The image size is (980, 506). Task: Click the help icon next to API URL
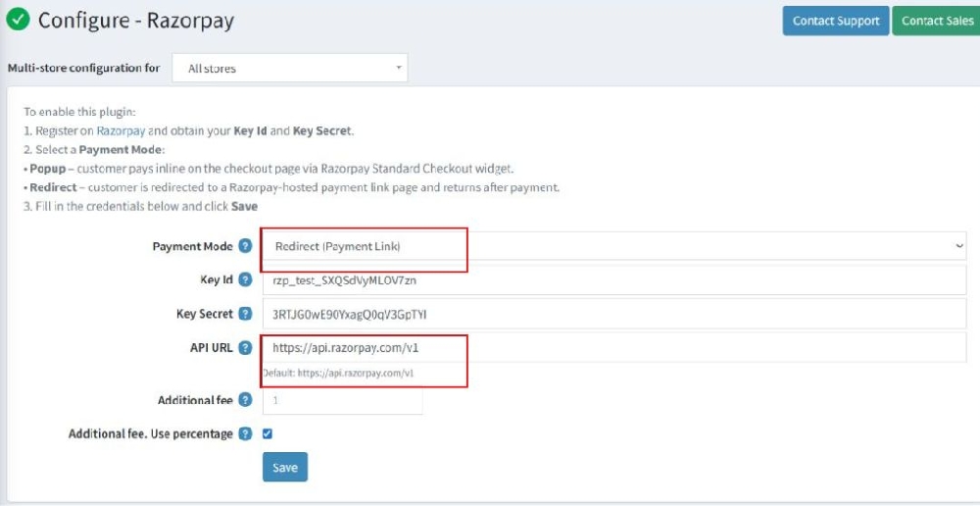pos(246,348)
